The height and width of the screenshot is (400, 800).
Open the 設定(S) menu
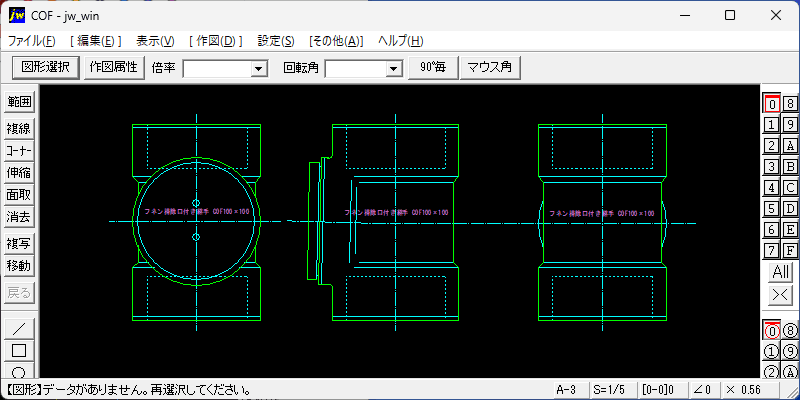click(276, 41)
